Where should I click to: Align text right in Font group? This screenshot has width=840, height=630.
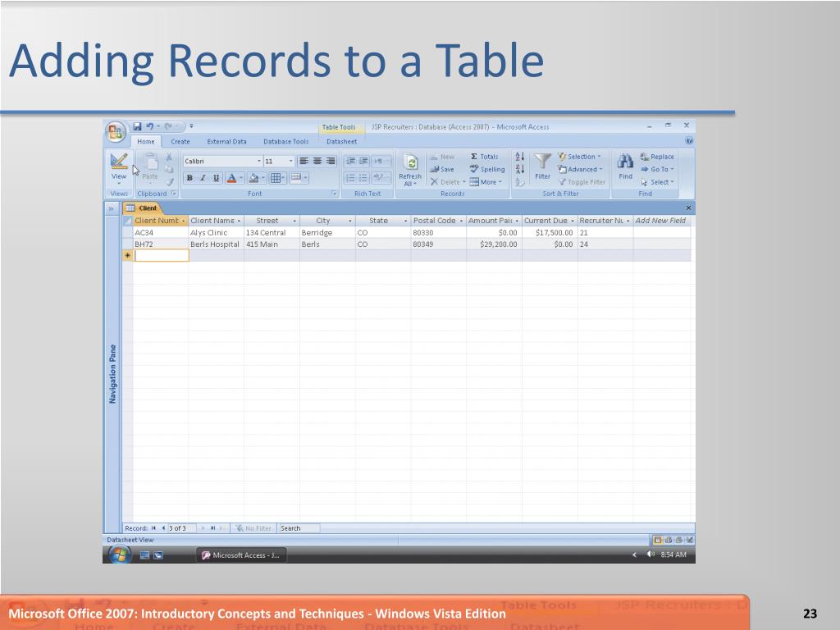pyautogui.click(x=331, y=161)
